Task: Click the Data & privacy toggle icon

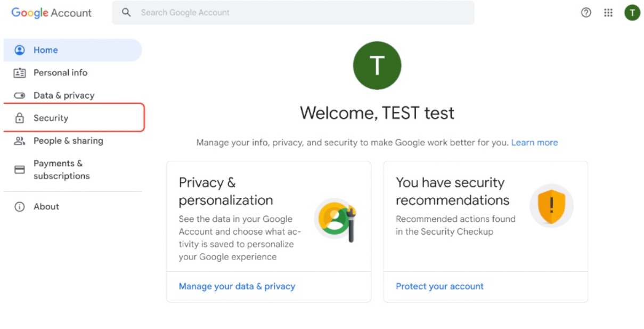Action: click(20, 95)
